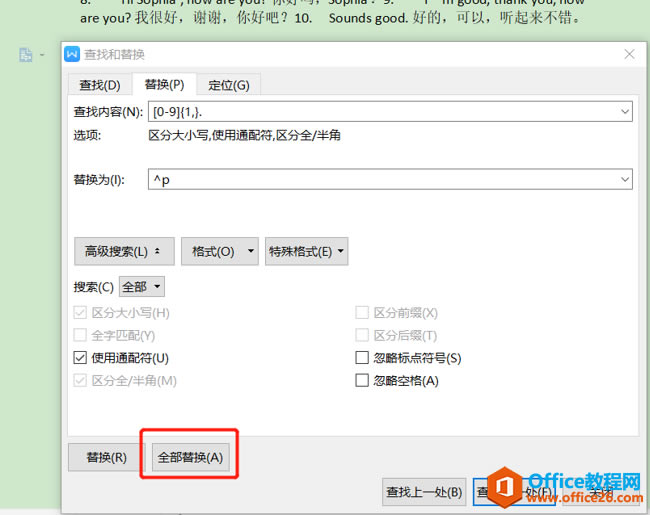Click the WPS logo icon in dialog title
650x515 pixels.
(x=72, y=54)
